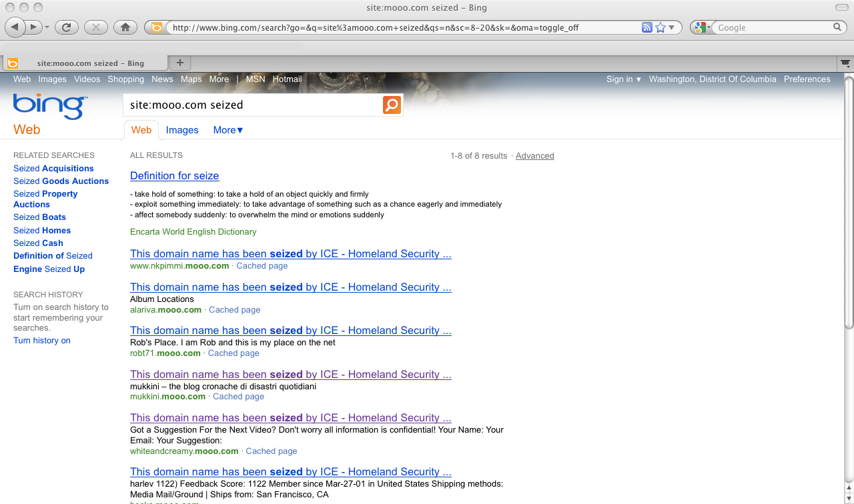
Task: Open Cached page for mukkini.mooo.com
Action: point(238,397)
